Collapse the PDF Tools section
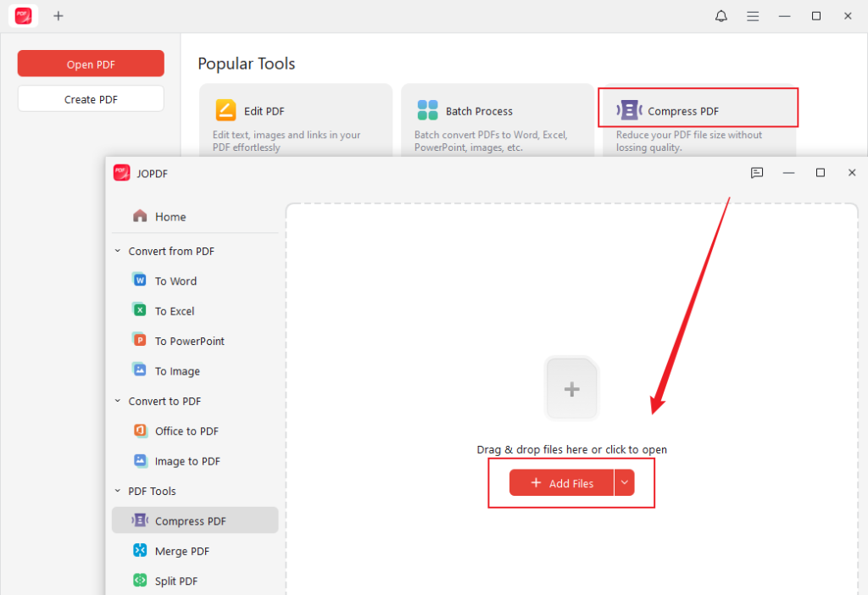 118,491
